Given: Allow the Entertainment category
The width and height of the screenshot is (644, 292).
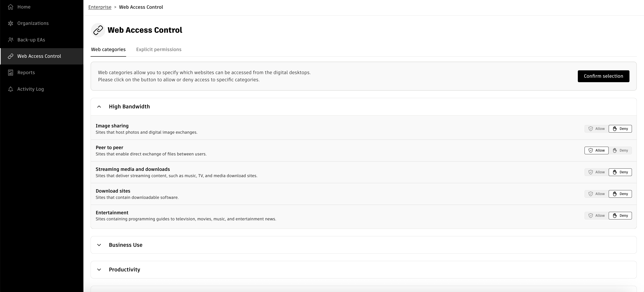Looking at the screenshot, I should click(x=596, y=216).
